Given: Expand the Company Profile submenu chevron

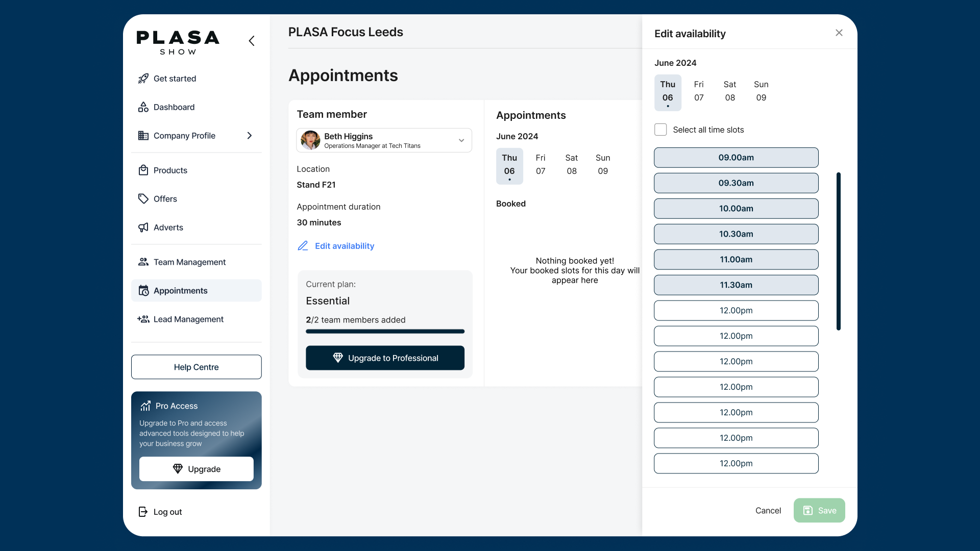Looking at the screenshot, I should coord(250,136).
